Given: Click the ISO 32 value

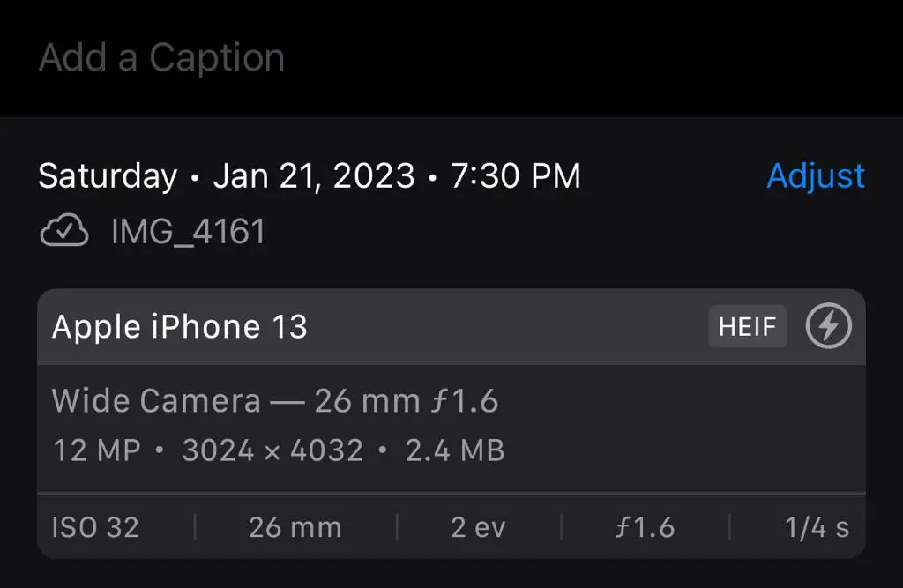Looking at the screenshot, I should [x=95, y=527].
